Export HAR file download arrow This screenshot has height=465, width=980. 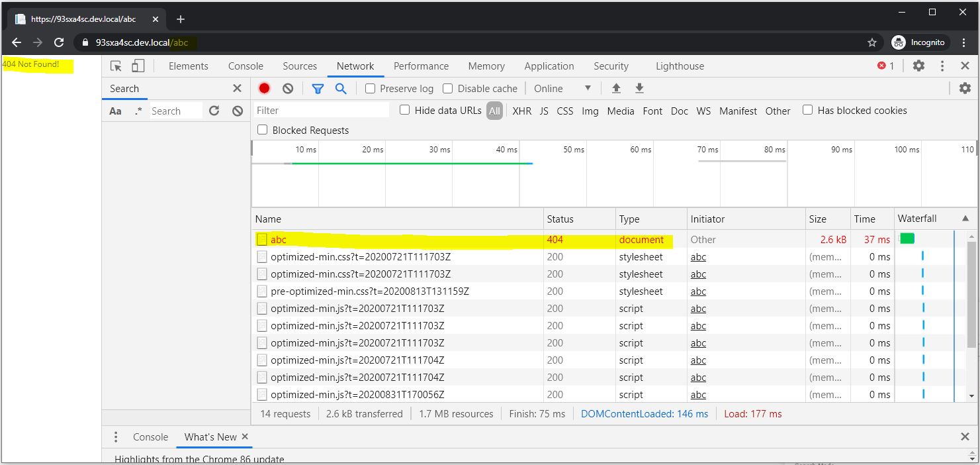pyautogui.click(x=639, y=88)
